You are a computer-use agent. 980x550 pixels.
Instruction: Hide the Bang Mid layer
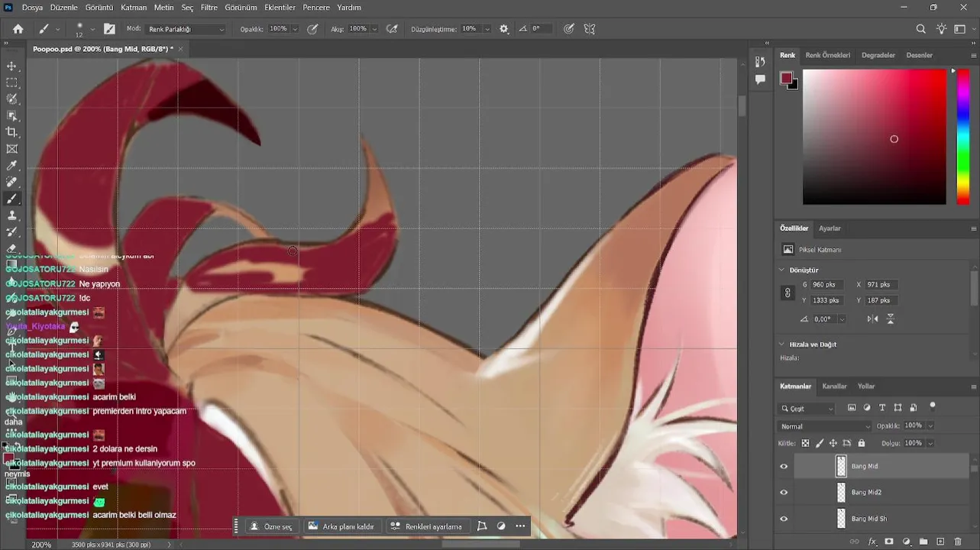tap(784, 466)
